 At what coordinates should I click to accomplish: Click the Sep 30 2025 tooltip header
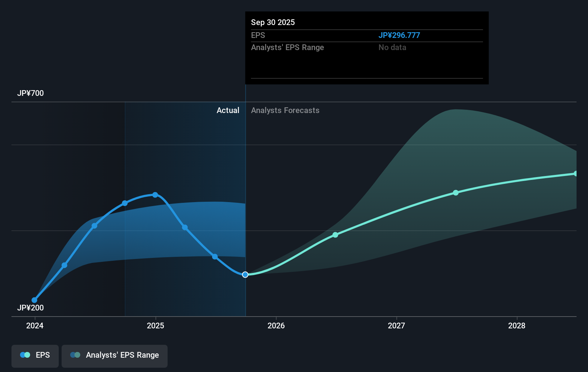click(273, 22)
